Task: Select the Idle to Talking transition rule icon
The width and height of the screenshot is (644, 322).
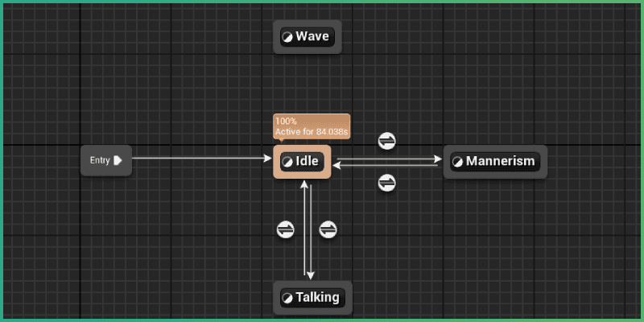Action: click(328, 229)
